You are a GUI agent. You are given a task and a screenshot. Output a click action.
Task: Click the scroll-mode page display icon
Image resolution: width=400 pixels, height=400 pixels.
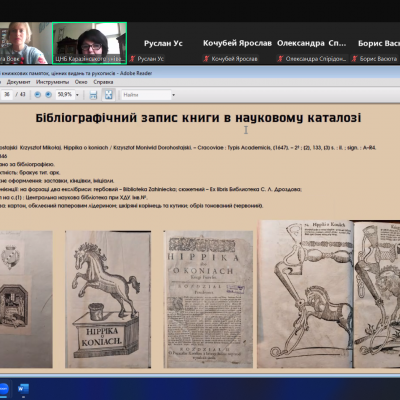(93, 95)
